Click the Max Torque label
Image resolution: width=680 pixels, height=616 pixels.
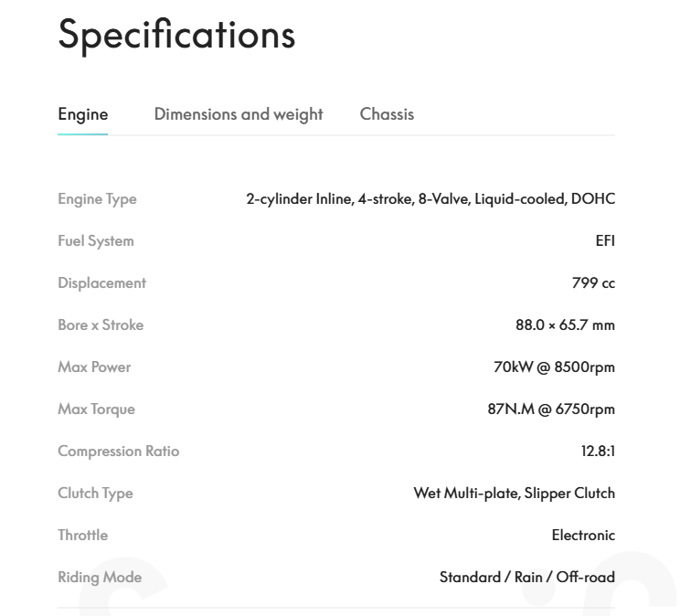tap(96, 409)
